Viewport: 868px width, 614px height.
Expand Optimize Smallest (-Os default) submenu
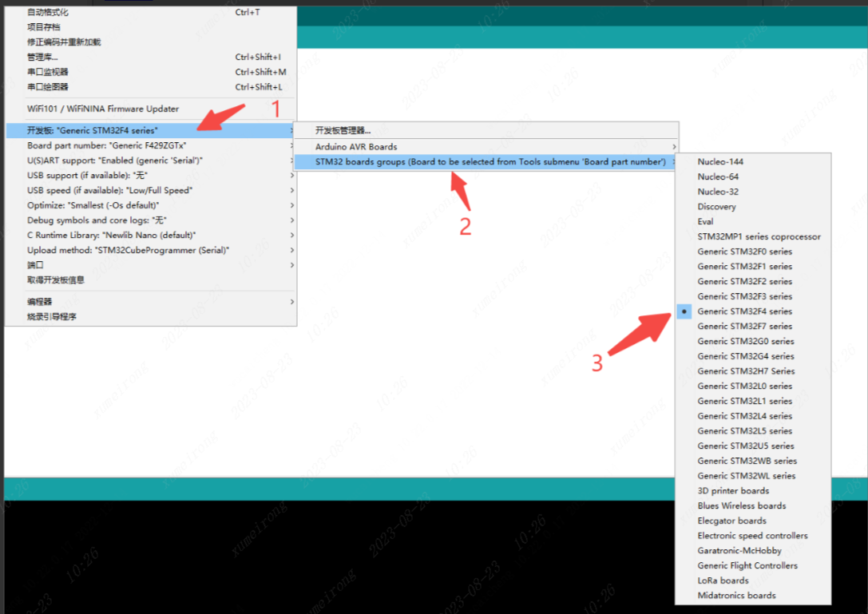point(151,205)
